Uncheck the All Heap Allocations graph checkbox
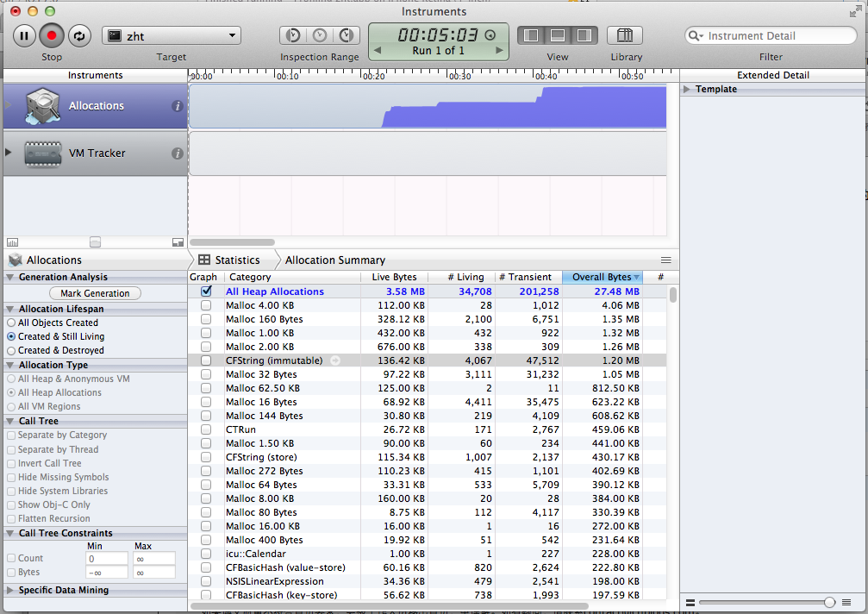Viewport: 868px width, 614px height. point(206,291)
